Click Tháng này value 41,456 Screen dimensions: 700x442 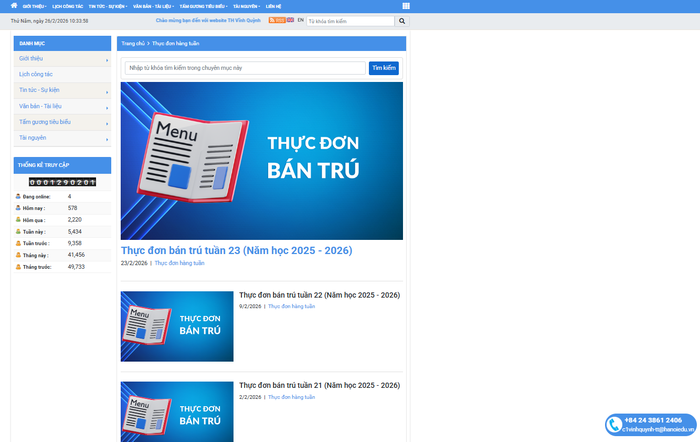pos(76,255)
